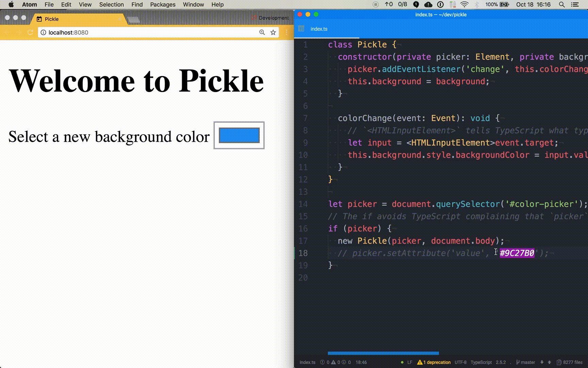Open the color picker input next to background text
Screen dimensions: 588x368
pyautogui.click(x=239, y=136)
